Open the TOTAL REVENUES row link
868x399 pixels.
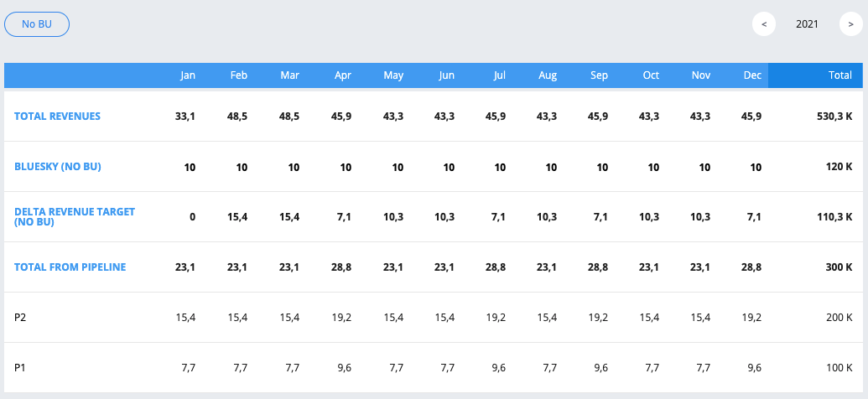tap(57, 117)
